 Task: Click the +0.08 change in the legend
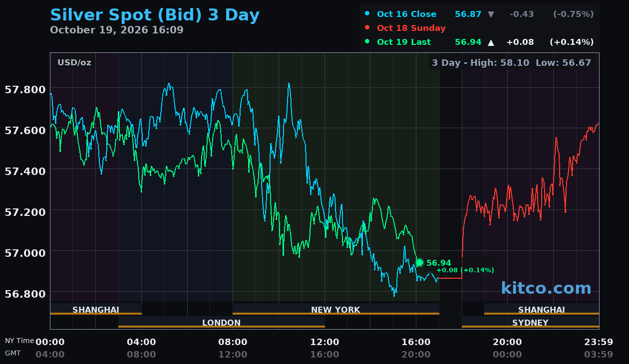coord(520,42)
